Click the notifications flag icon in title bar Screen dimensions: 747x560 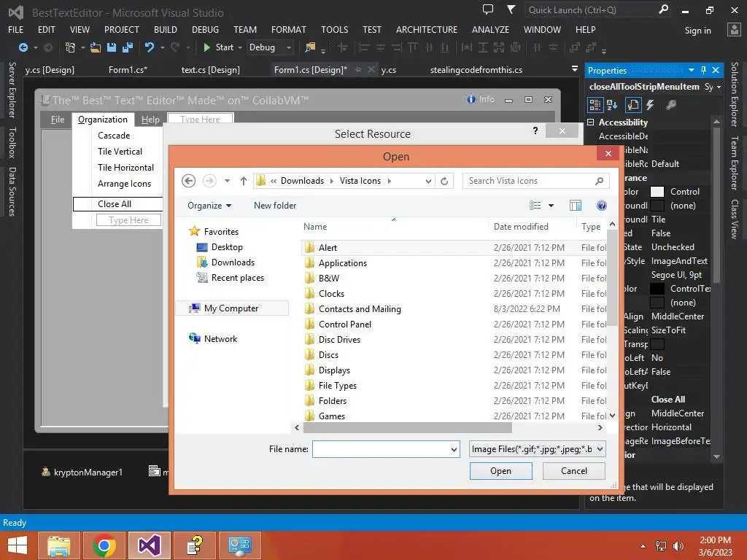tap(511, 9)
